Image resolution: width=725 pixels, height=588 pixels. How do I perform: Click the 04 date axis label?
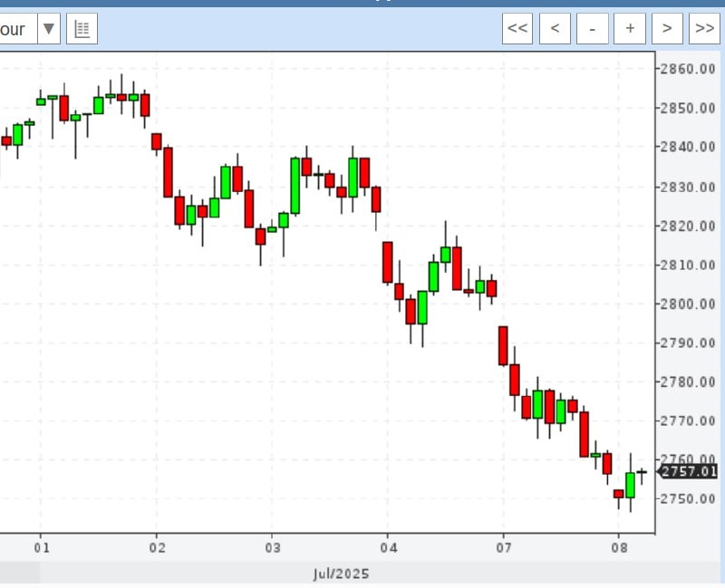[x=389, y=548]
